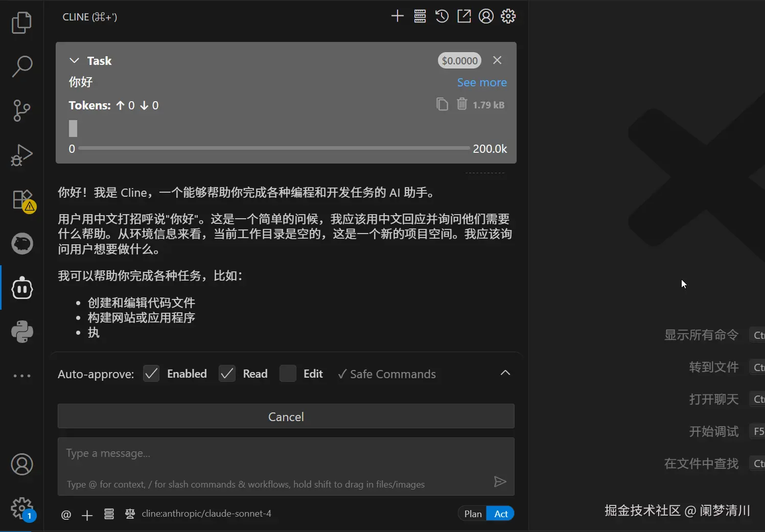The height and width of the screenshot is (532, 765).
Task: Add files with plus icon below input
Action: coord(87,515)
